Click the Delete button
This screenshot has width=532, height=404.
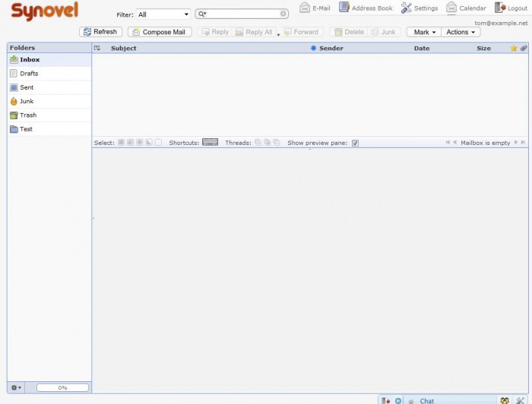349,32
